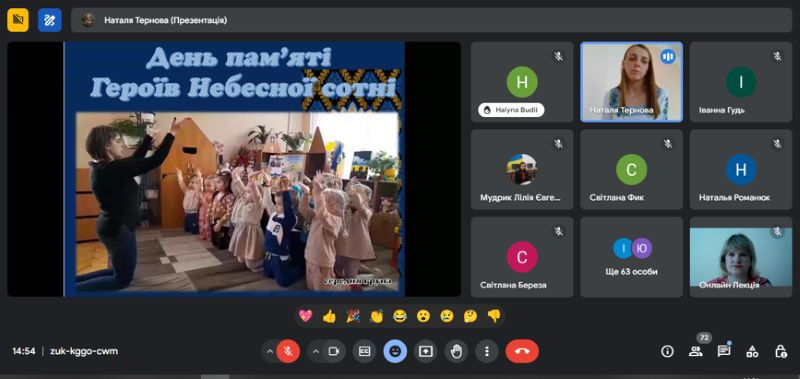Show the participants list (72)
Image resolution: width=800 pixels, height=379 pixels.
coord(695,351)
